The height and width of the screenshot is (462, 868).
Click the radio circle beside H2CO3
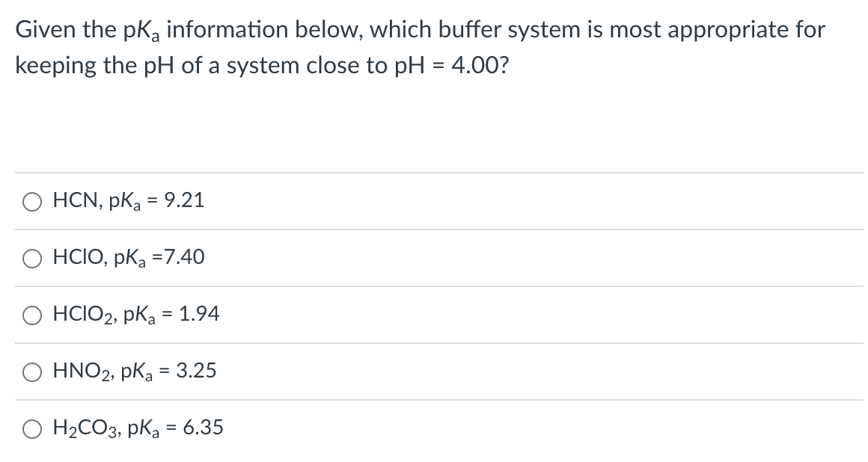click(31, 428)
